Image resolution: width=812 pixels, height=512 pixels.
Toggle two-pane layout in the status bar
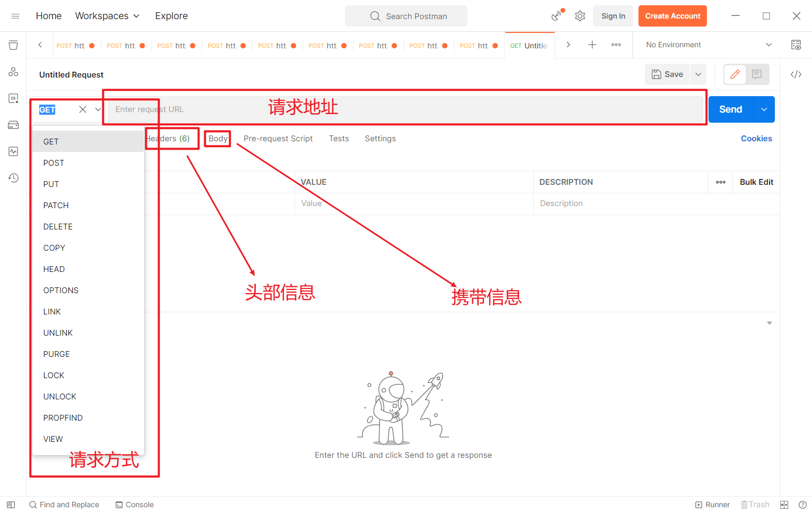(784, 505)
